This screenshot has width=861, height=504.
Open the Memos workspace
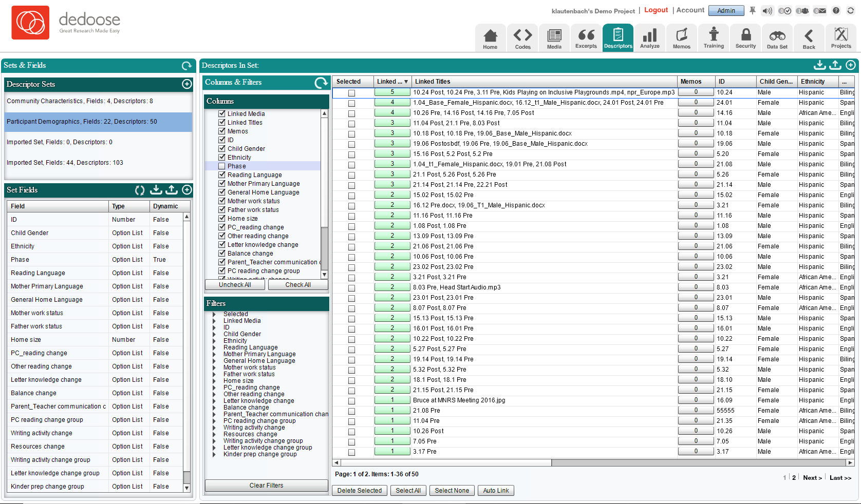(x=682, y=38)
